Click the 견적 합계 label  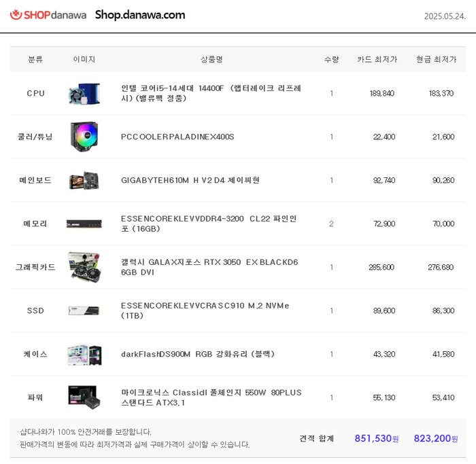pos(317,438)
